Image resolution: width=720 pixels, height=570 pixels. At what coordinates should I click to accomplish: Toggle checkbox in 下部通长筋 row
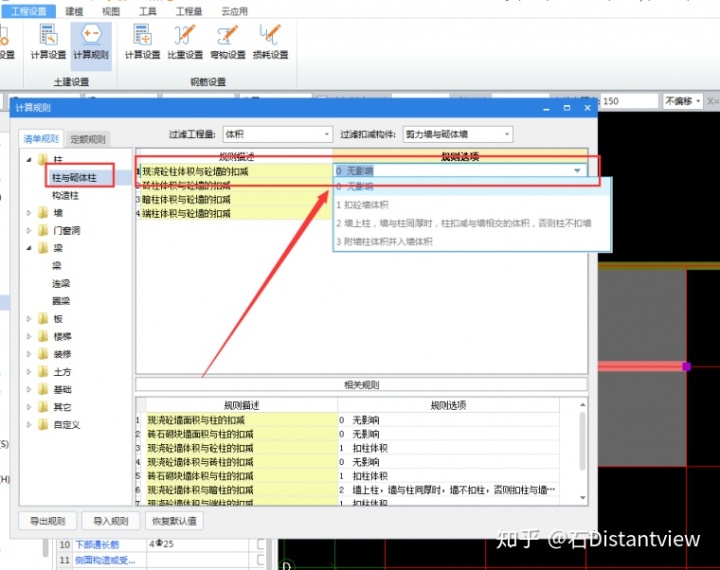click(x=261, y=544)
